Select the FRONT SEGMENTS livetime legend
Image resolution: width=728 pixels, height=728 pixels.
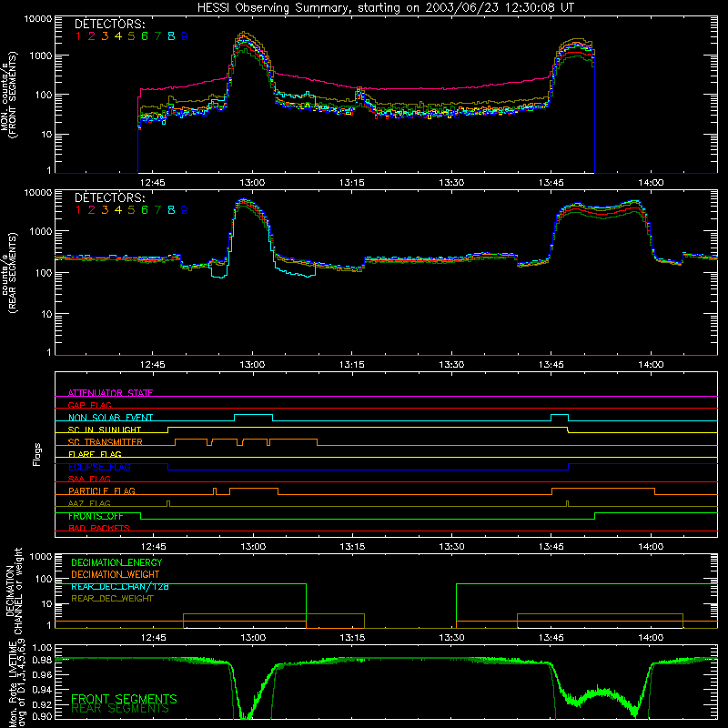coord(124,699)
